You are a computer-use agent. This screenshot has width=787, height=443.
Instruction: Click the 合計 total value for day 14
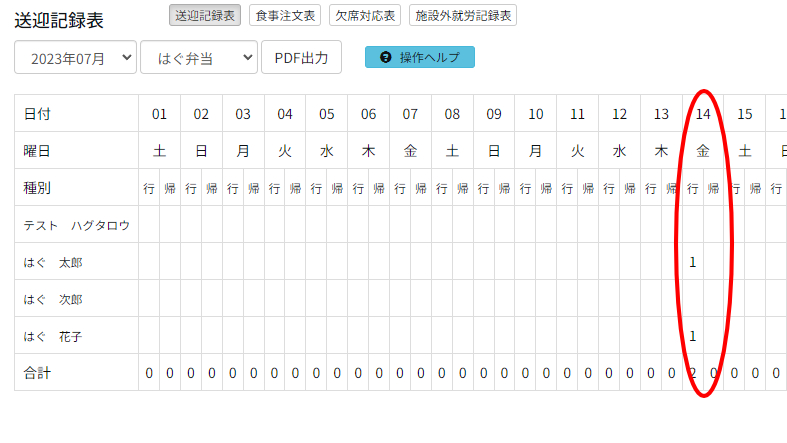click(692, 373)
